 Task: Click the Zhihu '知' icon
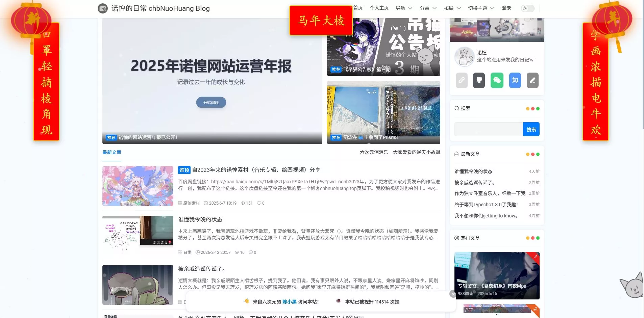515,80
